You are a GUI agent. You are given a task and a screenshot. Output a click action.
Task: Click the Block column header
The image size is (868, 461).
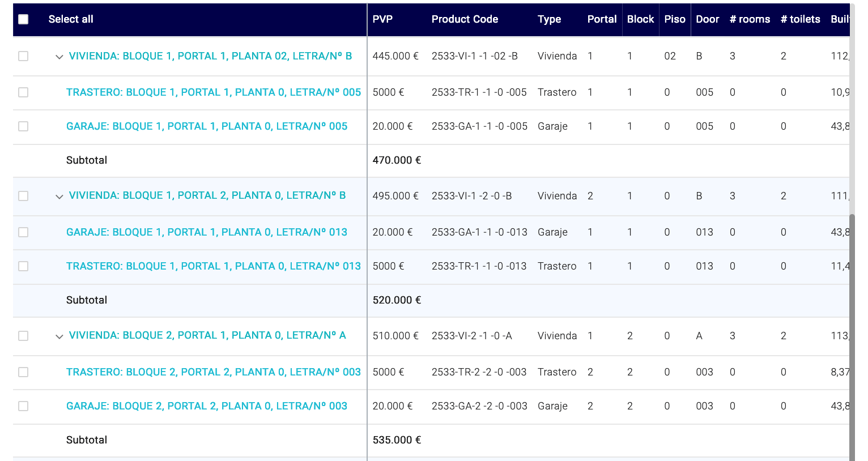(640, 19)
